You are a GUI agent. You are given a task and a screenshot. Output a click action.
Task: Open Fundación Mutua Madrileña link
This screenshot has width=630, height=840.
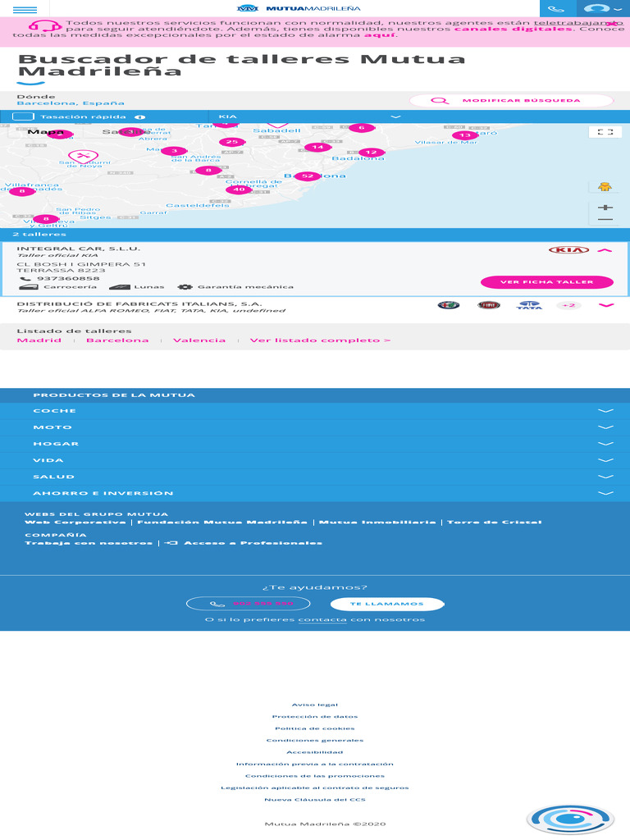tap(222, 523)
